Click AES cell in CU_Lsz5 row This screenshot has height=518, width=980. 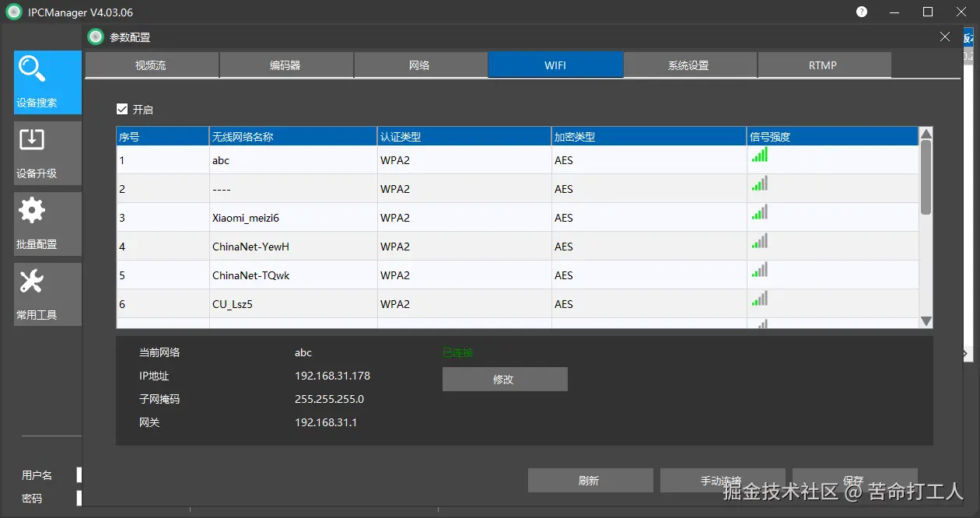click(x=649, y=304)
